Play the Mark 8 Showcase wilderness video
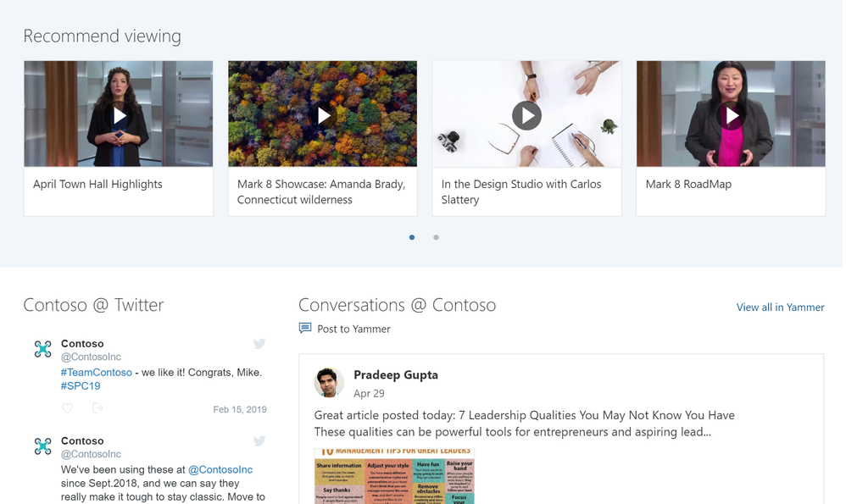Viewport: 846px width, 504px height. (323, 115)
